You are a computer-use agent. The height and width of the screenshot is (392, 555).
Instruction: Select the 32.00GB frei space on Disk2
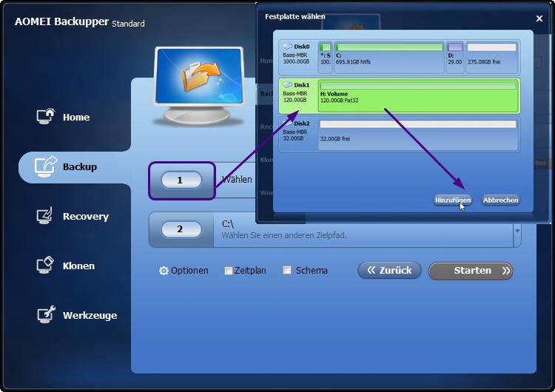418,135
